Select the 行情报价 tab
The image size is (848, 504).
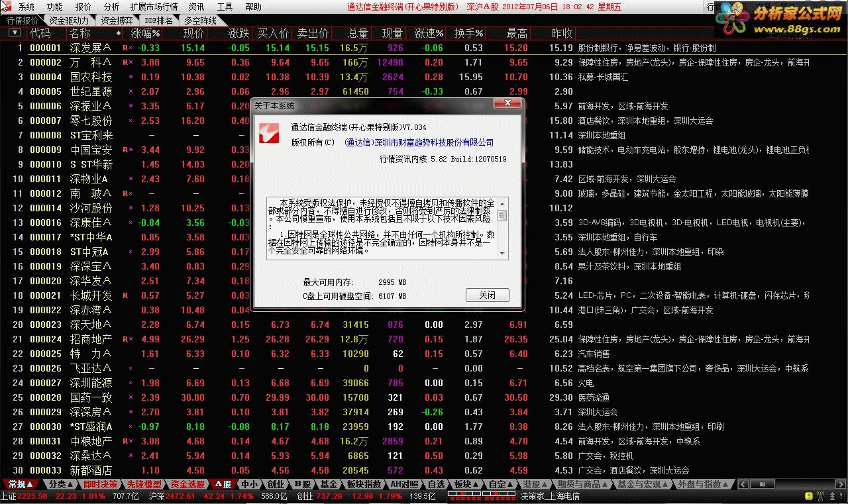coord(23,21)
